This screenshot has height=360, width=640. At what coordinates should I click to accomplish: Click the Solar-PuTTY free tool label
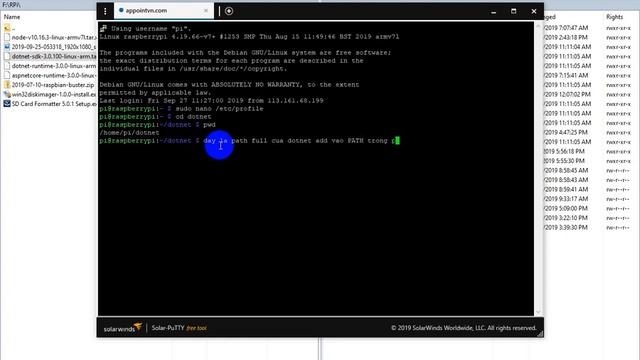click(x=179, y=328)
